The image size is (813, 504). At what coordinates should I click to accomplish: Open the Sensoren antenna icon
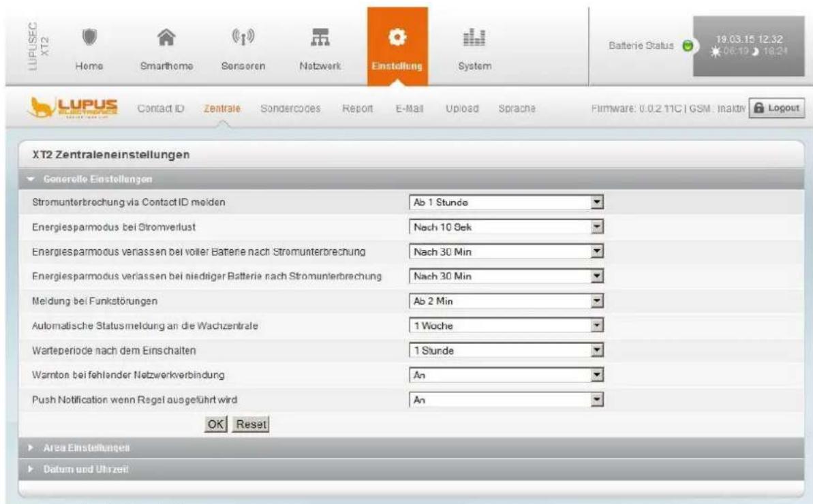coord(243,37)
